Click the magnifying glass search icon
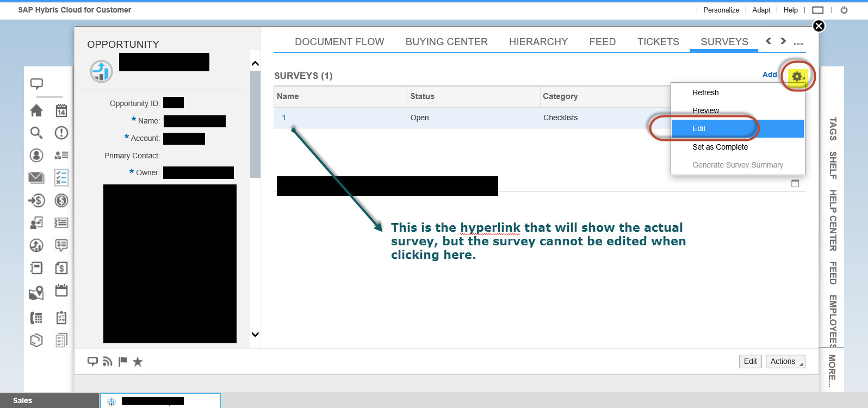This screenshot has width=868, height=408. [36, 133]
